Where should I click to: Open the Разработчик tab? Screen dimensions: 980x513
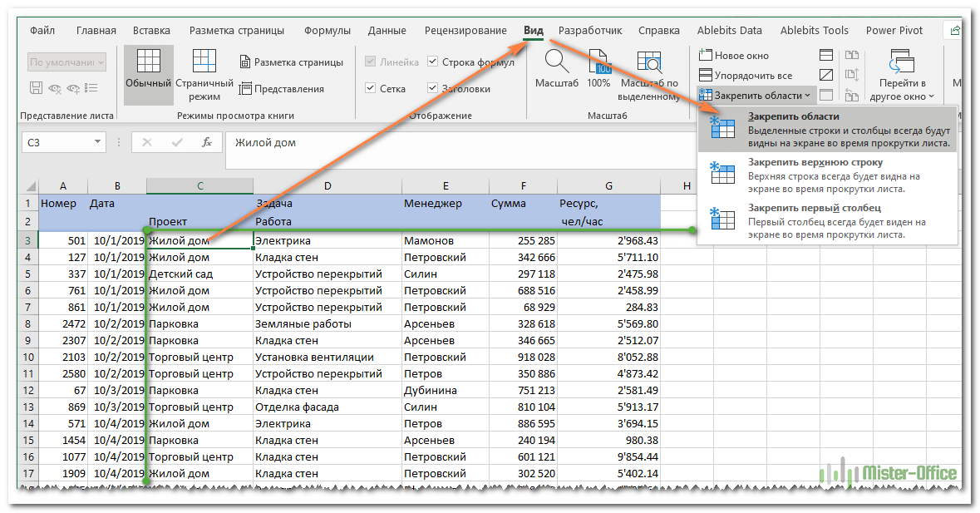(x=590, y=30)
